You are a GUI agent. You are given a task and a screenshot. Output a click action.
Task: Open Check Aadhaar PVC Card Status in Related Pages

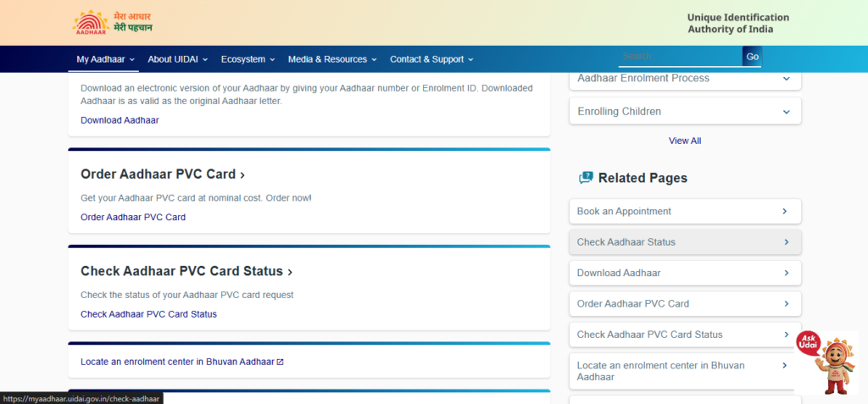coord(685,335)
